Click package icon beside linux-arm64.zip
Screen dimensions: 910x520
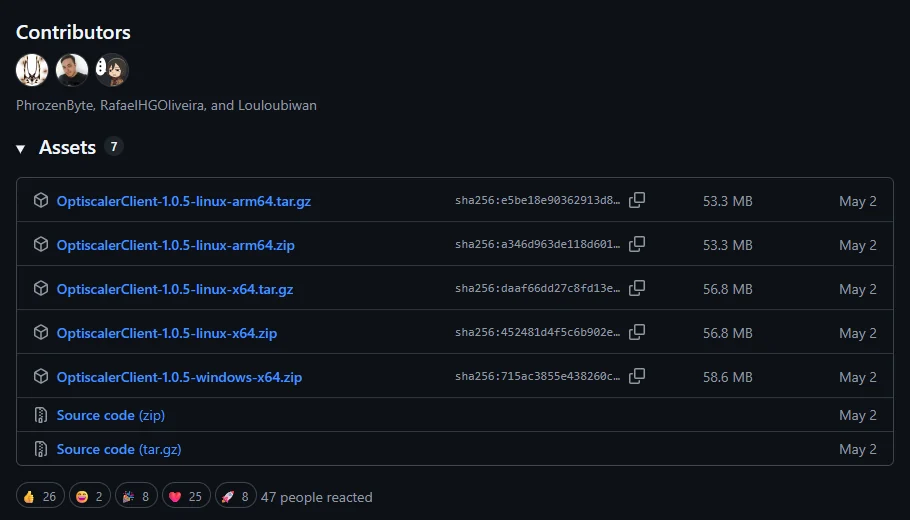[x=41, y=244]
